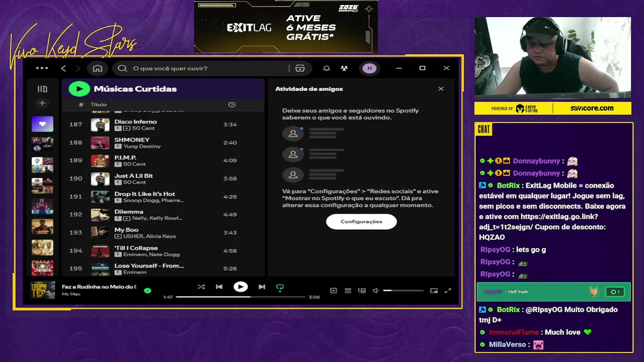Open the sidebar playlist right below the Liked Songs heart
The image size is (644, 362).
42,144
